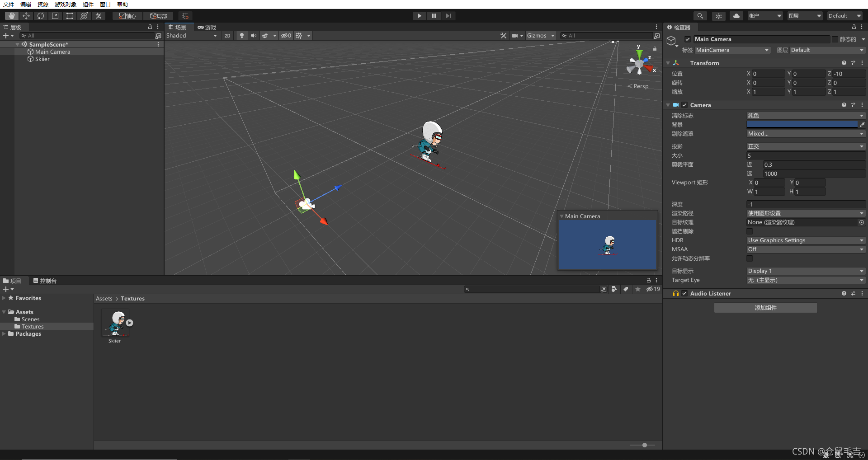The width and height of the screenshot is (868, 460).
Task: Toggle 遮挡剔除 occlusion culling checkbox
Action: pos(750,231)
